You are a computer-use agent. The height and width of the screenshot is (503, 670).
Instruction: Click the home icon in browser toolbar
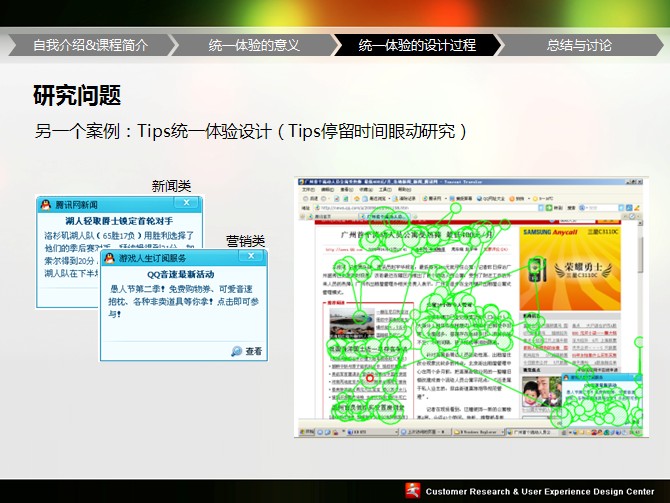click(357, 198)
